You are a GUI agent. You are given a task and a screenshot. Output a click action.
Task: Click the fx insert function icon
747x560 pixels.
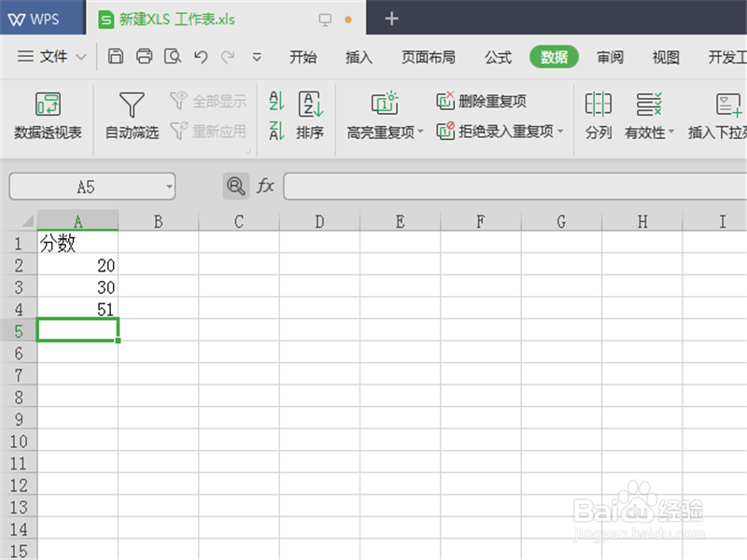(x=265, y=186)
